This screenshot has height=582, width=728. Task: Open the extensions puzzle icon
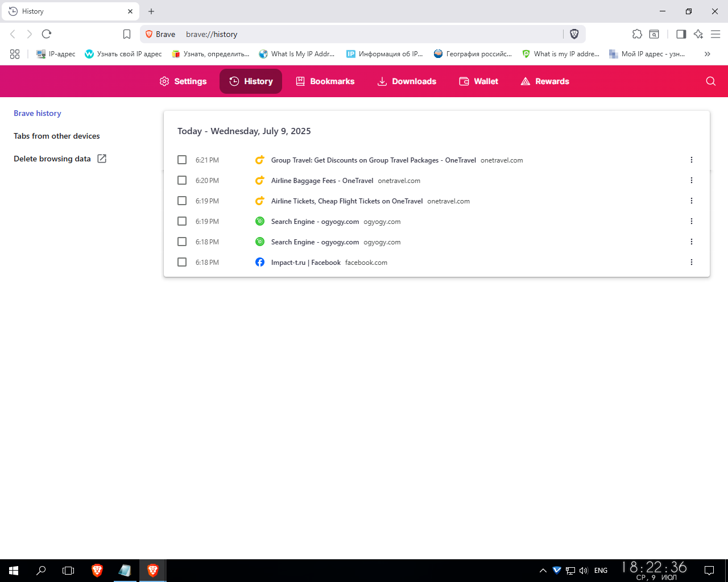[x=637, y=34]
